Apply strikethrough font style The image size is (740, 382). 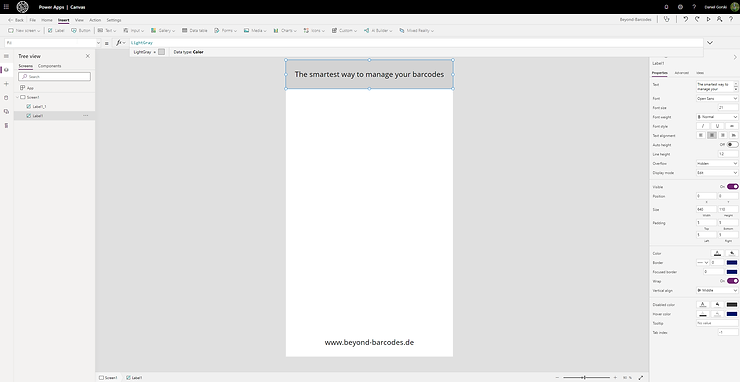click(732, 126)
